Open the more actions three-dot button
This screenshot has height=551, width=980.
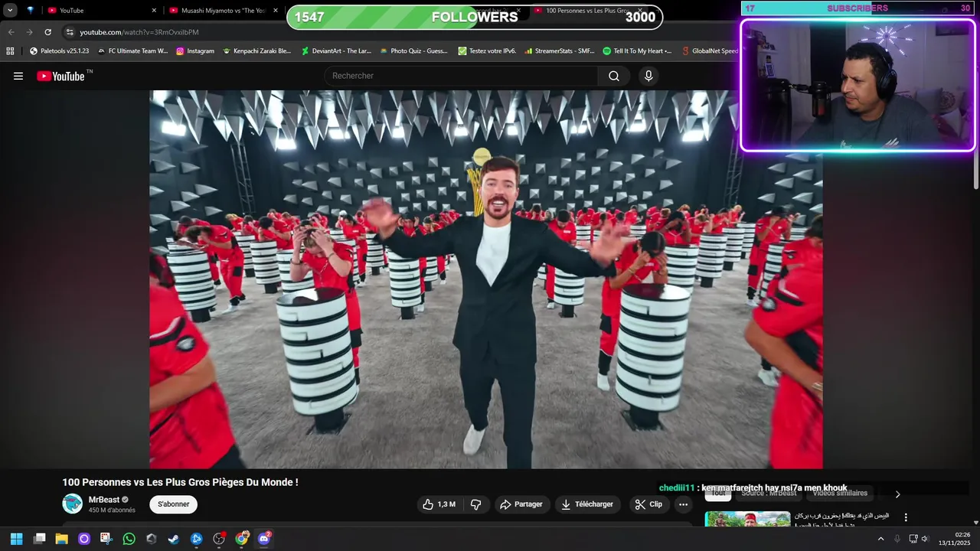click(683, 504)
